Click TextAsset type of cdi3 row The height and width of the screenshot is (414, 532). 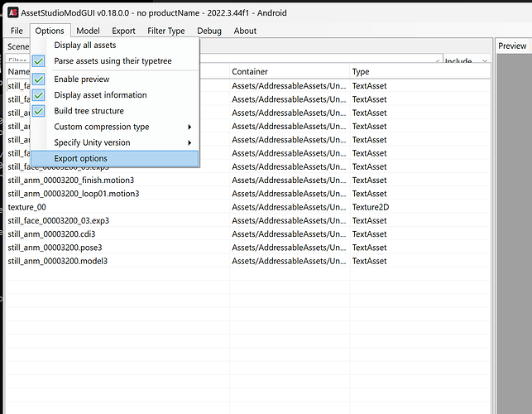coord(369,234)
